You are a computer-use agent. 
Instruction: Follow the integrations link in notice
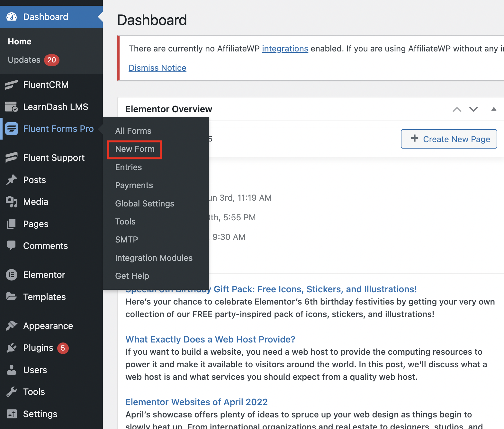coord(285,49)
